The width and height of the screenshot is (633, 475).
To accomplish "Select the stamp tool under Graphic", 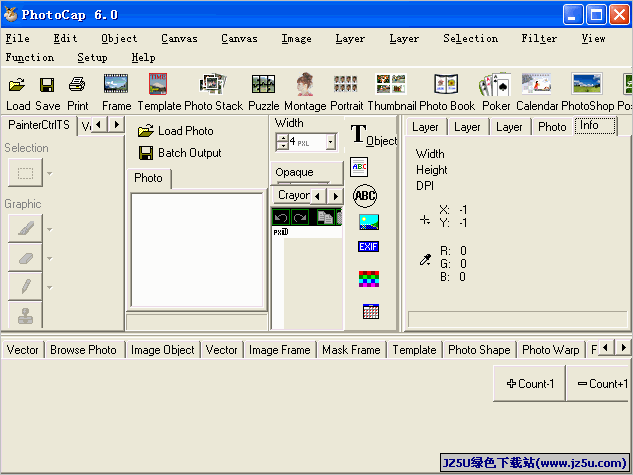I will [25, 315].
